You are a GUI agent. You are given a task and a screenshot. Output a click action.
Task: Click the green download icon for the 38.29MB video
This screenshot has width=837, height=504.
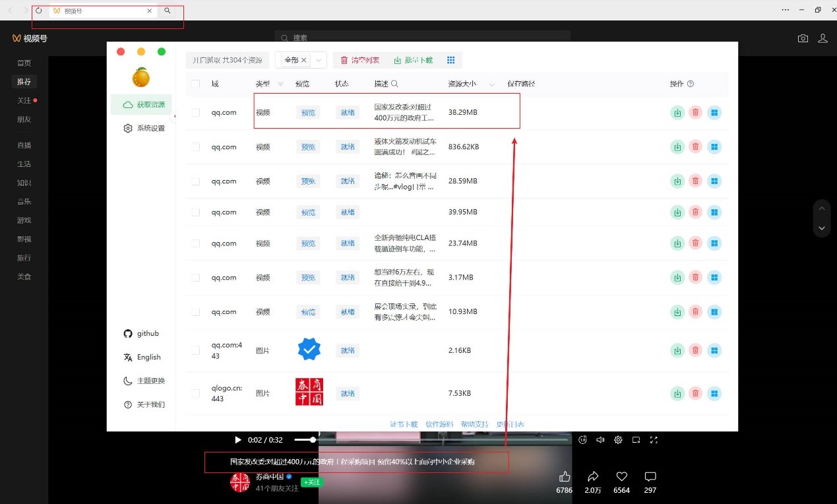pyautogui.click(x=677, y=113)
